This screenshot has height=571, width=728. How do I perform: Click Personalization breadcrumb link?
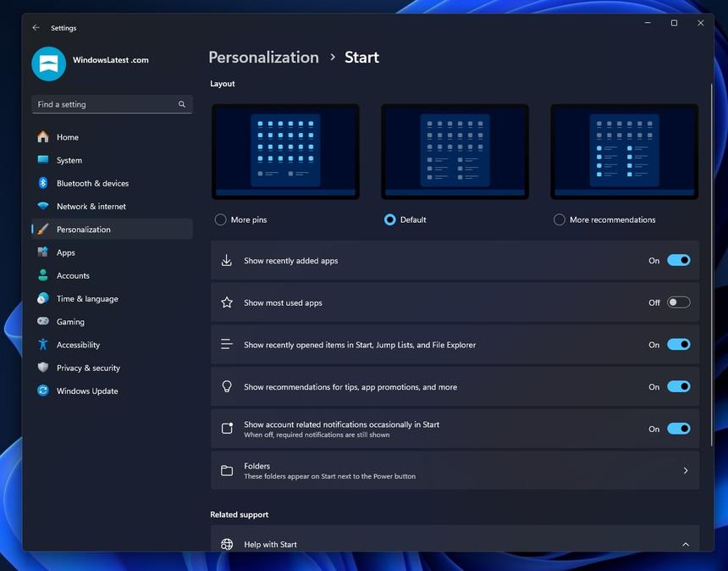(263, 58)
